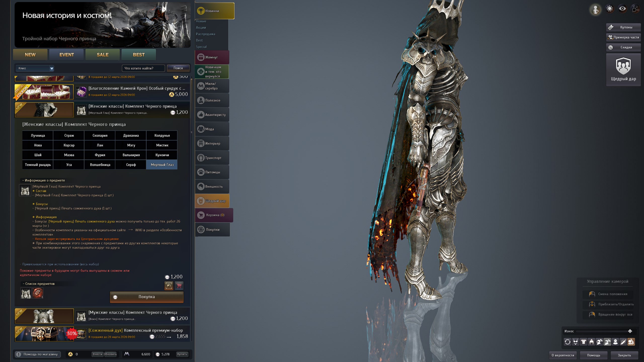The width and height of the screenshot is (644, 362).
Task: Open the Класс dropdown filter
Action: [35, 68]
